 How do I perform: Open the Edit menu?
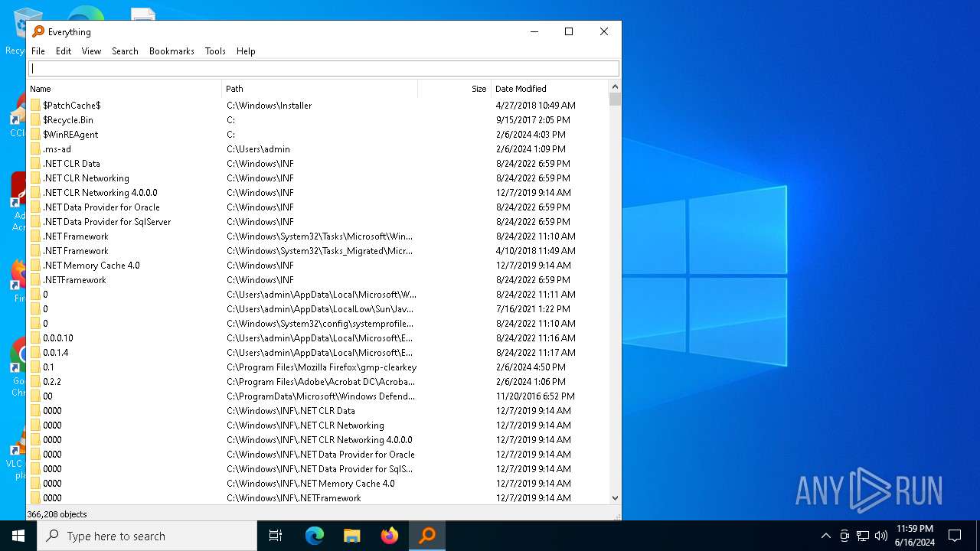point(64,51)
